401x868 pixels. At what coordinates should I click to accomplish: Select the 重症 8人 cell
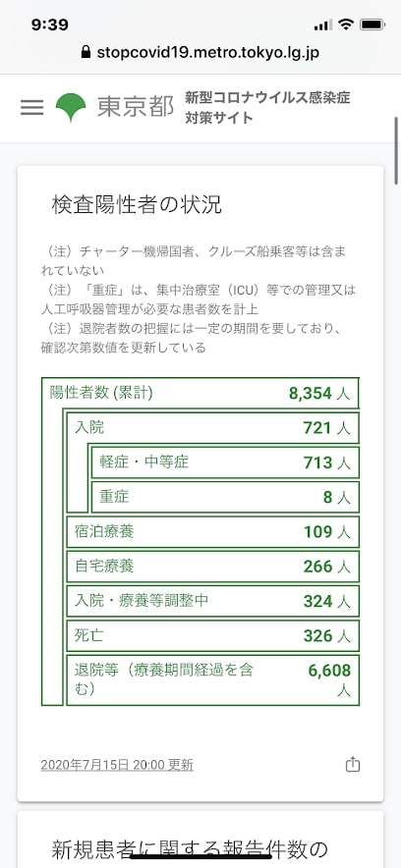(225, 497)
